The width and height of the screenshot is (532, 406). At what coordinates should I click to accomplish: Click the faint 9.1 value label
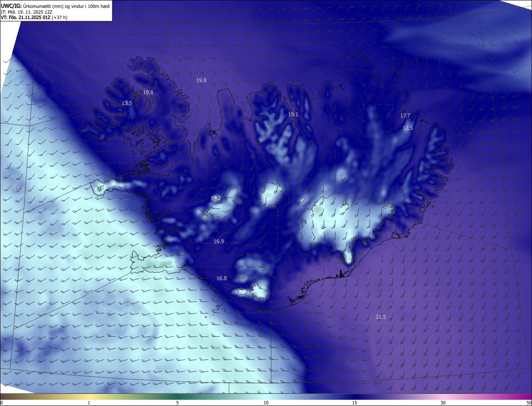pos(217,350)
